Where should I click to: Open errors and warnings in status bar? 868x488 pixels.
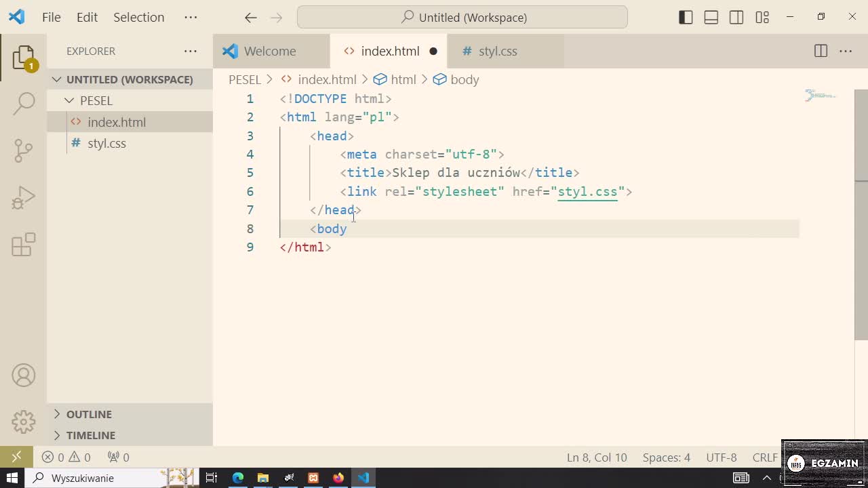point(66,457)
